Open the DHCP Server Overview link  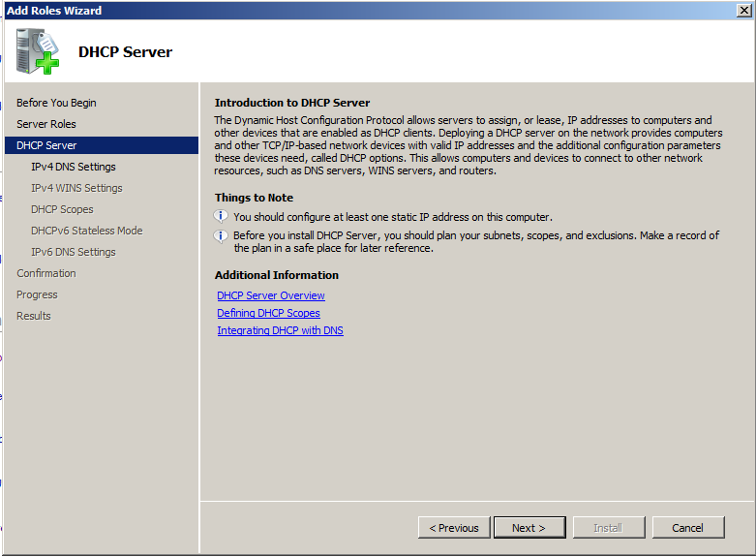click(271, 295)
